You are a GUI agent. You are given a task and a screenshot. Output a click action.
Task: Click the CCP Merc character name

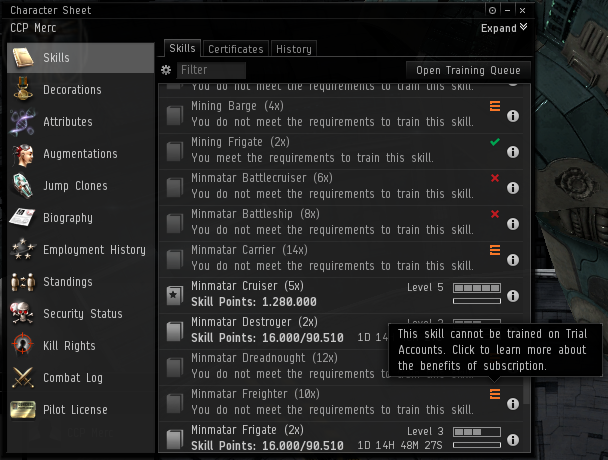(x=33, y=28)
